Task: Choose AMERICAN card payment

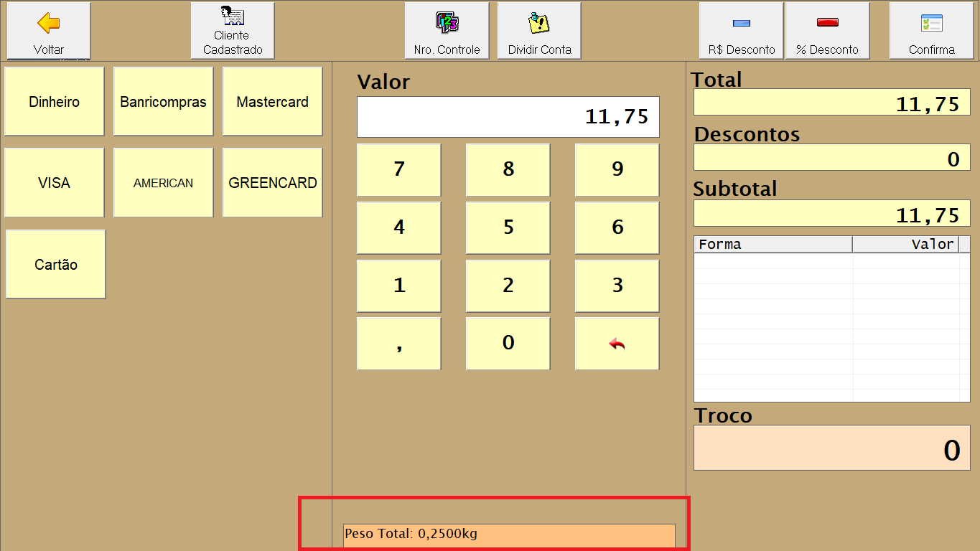Action: pyautogui.click(x=164, y=182)
